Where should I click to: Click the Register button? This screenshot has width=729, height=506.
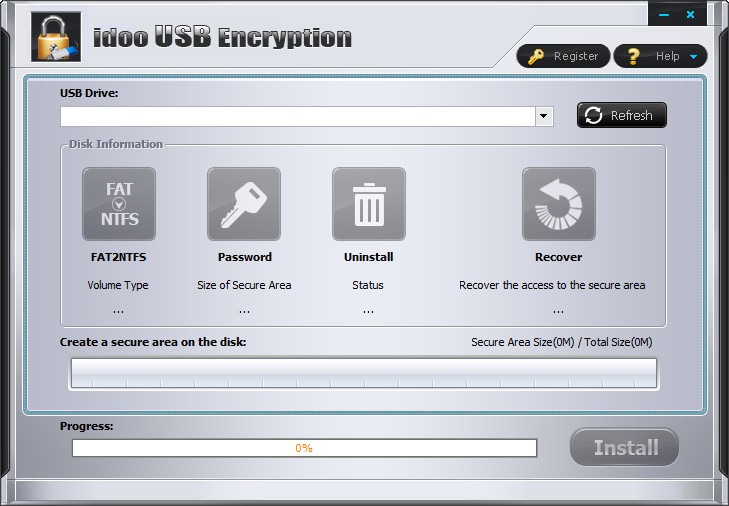coord(563,56)
